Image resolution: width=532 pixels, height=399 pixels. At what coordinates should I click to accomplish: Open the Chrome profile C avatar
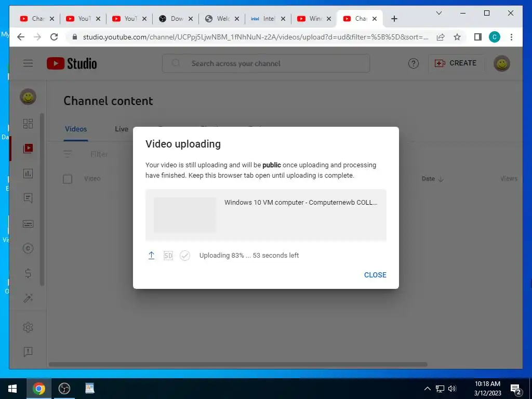click(495, 37)
